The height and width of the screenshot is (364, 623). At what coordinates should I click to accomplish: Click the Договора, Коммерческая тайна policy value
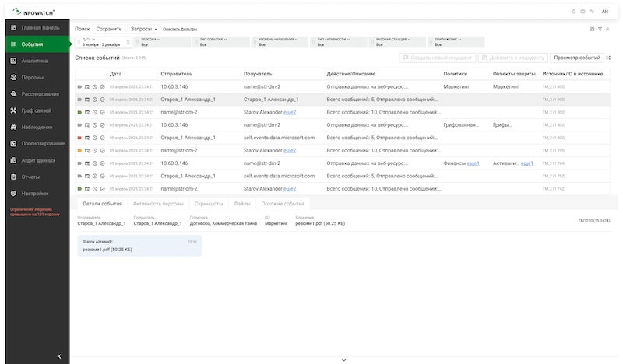[224, 223]
